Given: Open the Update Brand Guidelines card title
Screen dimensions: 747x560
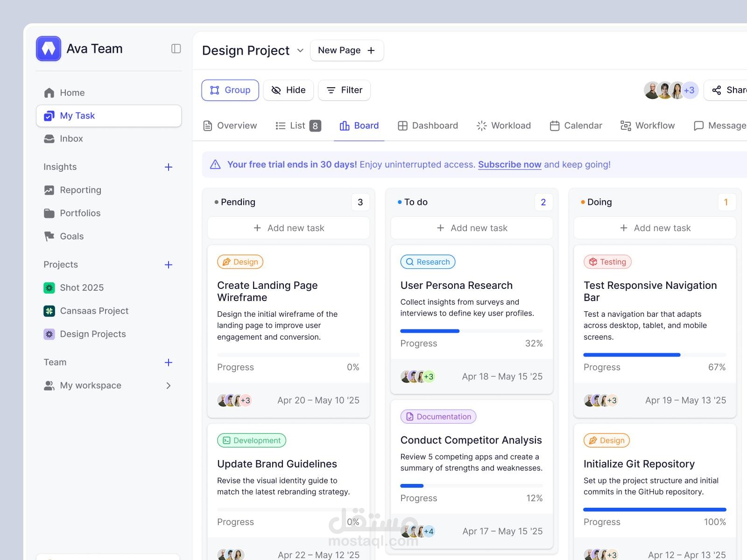Looking at the screenshot, I should click(x=277, y=464).
